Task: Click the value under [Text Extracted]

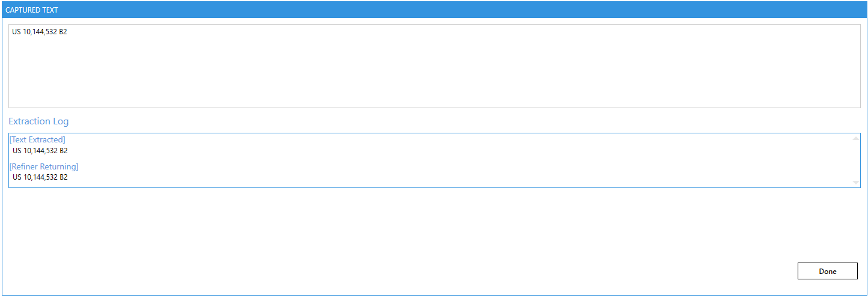Action: [40, 151]
